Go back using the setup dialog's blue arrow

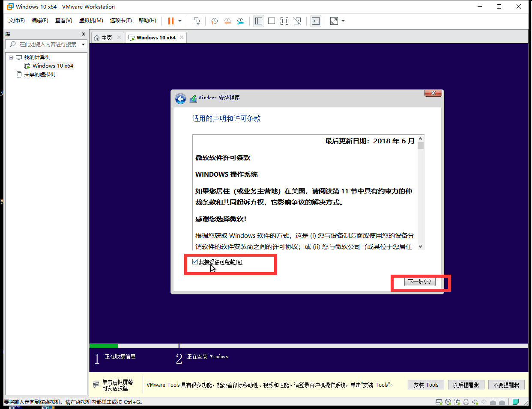(x=181, y=99)
